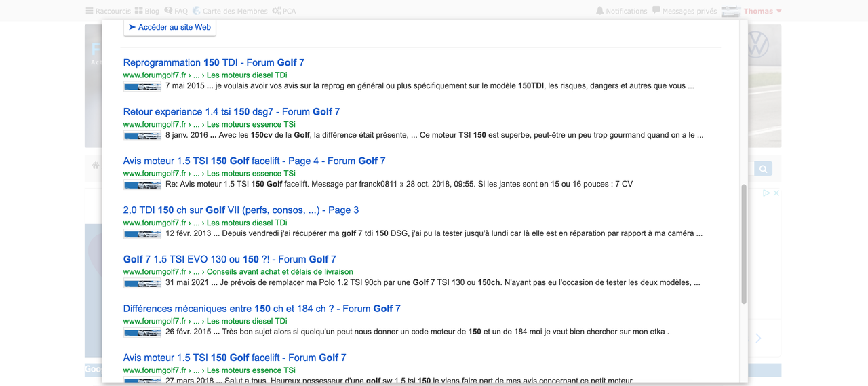The width and height of the screenshot is (868, 386).
Task: Click the 26 févr. 2015 snippet text
Action: 417,332
